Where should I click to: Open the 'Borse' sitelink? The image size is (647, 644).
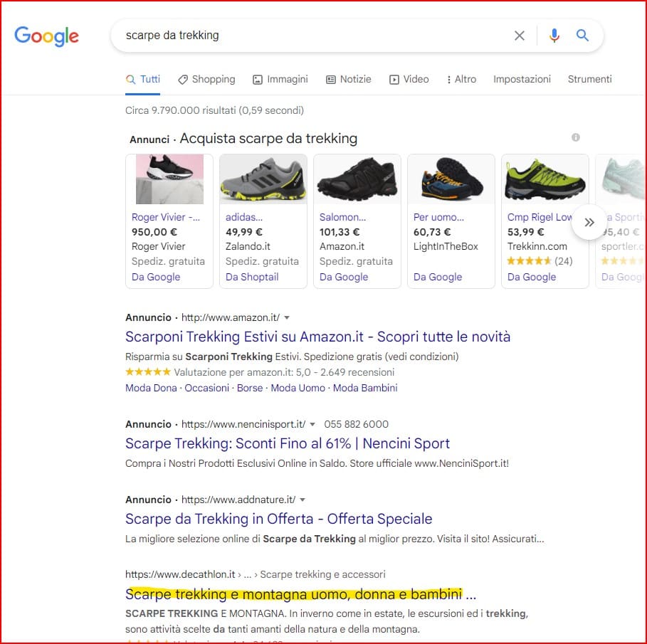(x=250, y=388)
